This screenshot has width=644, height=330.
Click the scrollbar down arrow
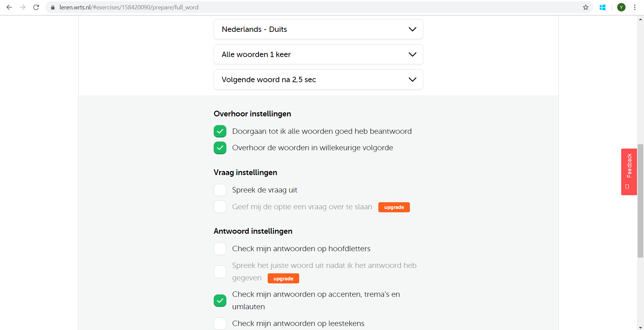pos(640,327)
